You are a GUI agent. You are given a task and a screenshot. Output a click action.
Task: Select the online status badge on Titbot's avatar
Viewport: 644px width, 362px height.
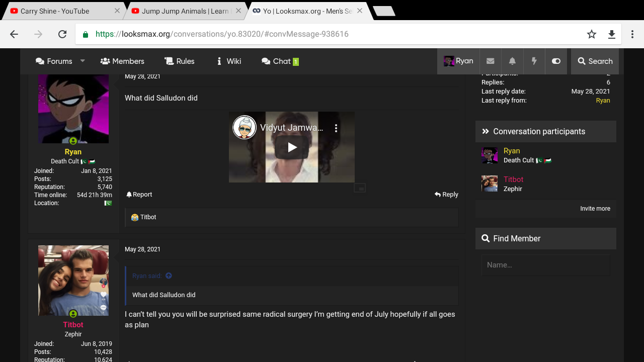click(x=73, y=314)
